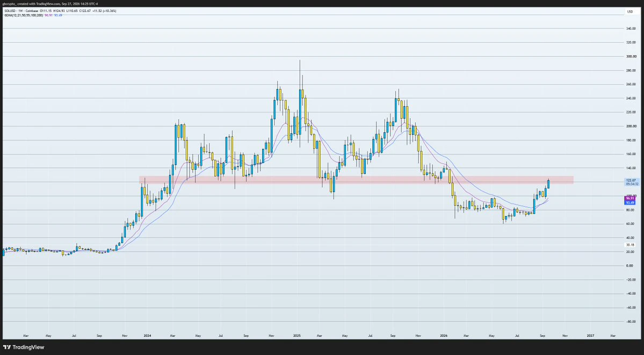644x355 pixels.
Task: Click the 2025 label on time axis
Action: click(x=298, y=335)
